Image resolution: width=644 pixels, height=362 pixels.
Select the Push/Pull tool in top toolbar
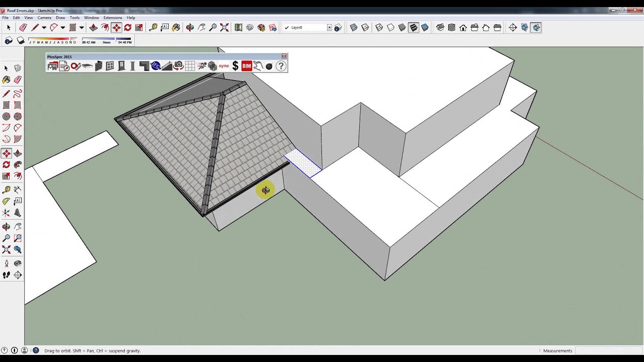[93, 28]
